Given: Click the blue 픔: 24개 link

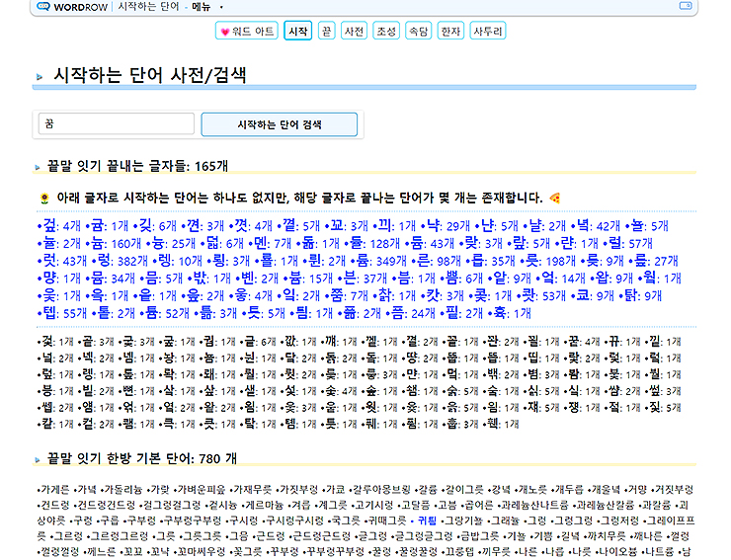Looking at the screenshot, I should point(413,313).
